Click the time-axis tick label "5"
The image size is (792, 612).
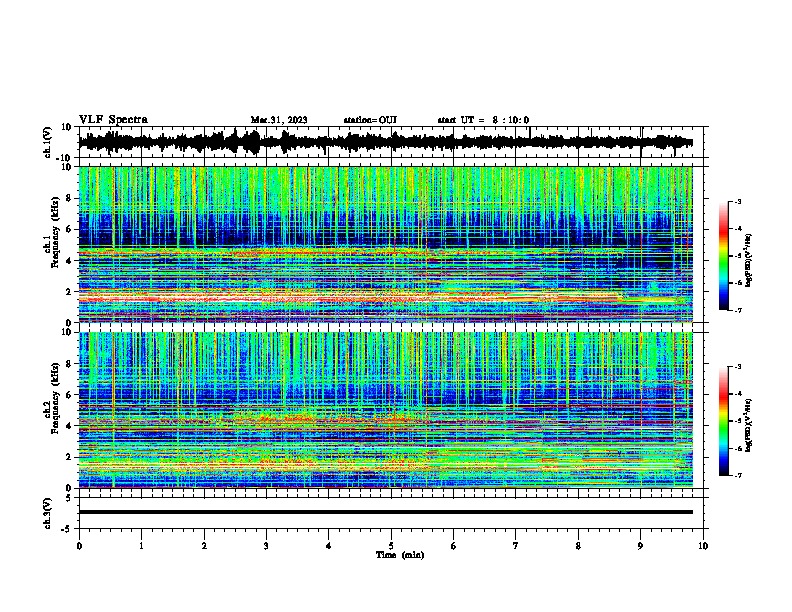coord(391,546)
